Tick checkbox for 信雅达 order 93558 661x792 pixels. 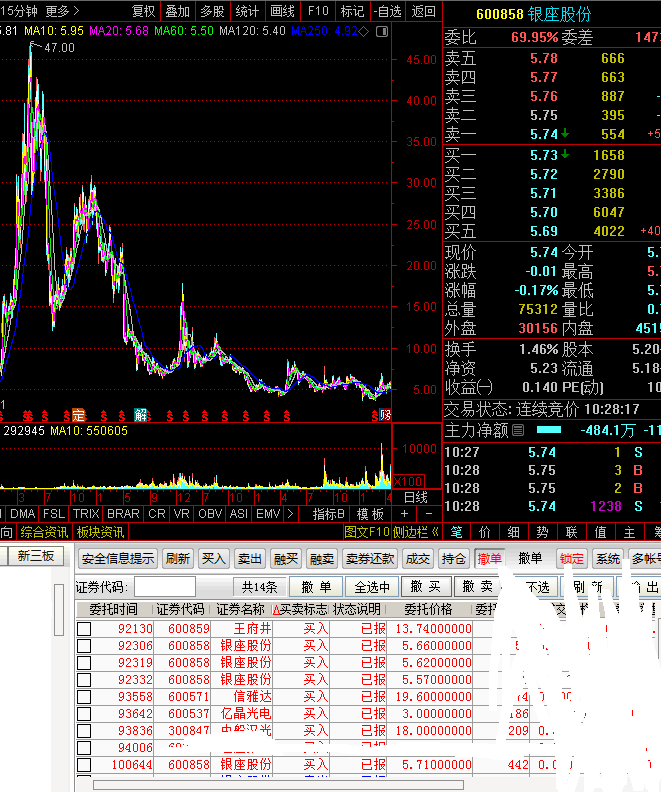[84, 697]
